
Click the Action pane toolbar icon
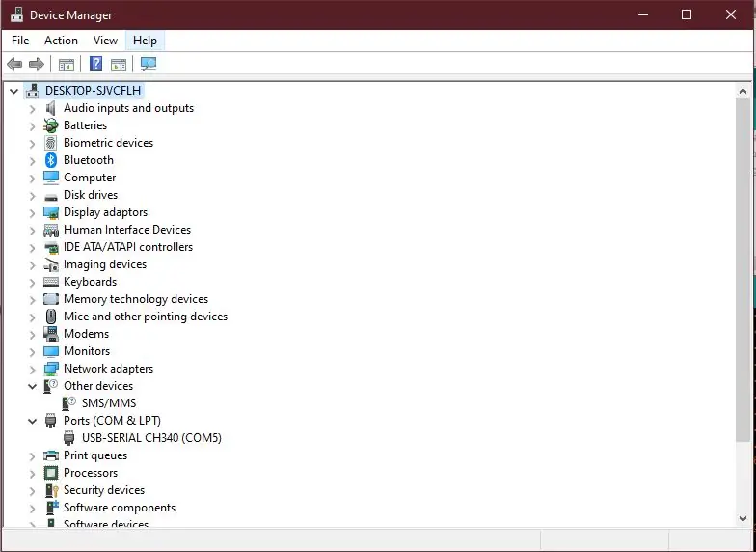coord(118,64)
